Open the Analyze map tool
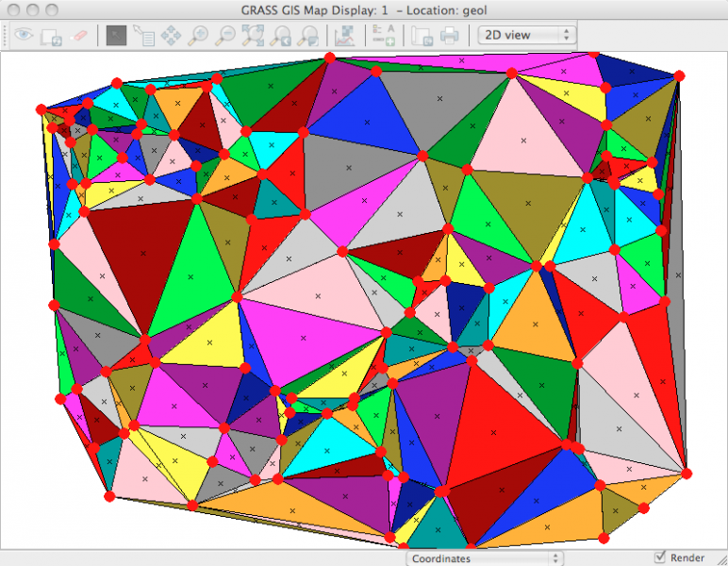Image resolution: width=728 pixels, height=566 pixels. (x=344, y=36)
